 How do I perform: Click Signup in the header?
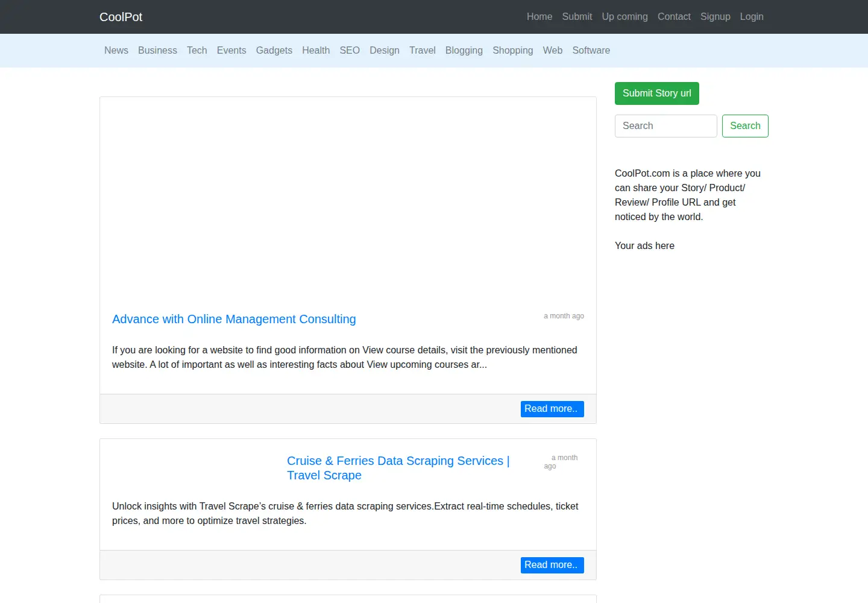(715, 17)
